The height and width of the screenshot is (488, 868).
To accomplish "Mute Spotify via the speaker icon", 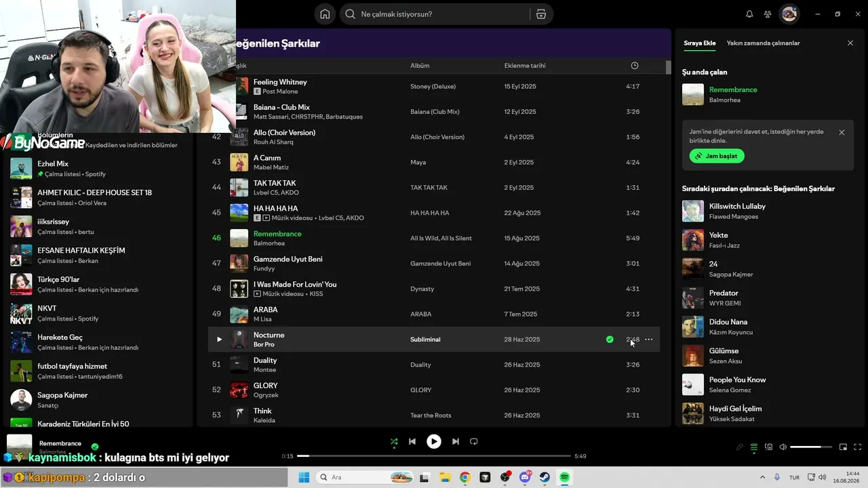I will (783, 447).
